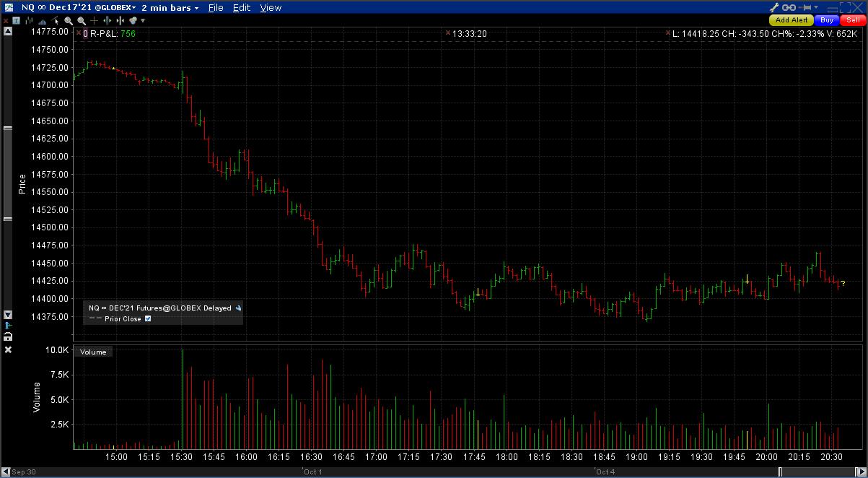The width and height of the screenshot is (868, 478).
Task: Remove the 13:33:20 time label x
Action: coord(448,33)
